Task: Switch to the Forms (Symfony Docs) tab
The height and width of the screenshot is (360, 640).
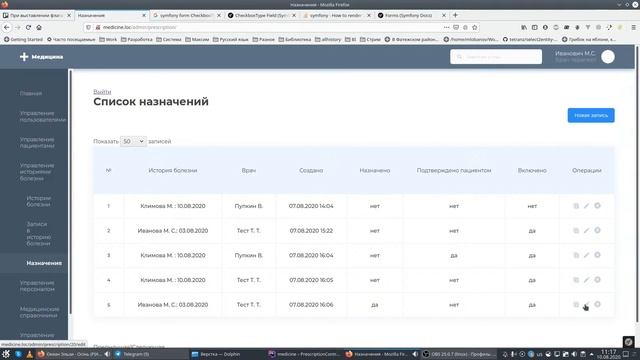Action: coord(411,15)
